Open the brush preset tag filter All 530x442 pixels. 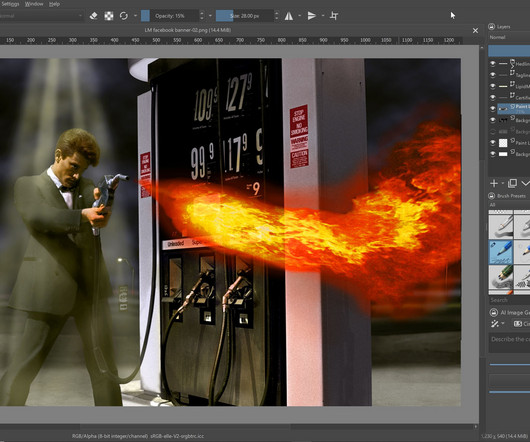(509, 204)
